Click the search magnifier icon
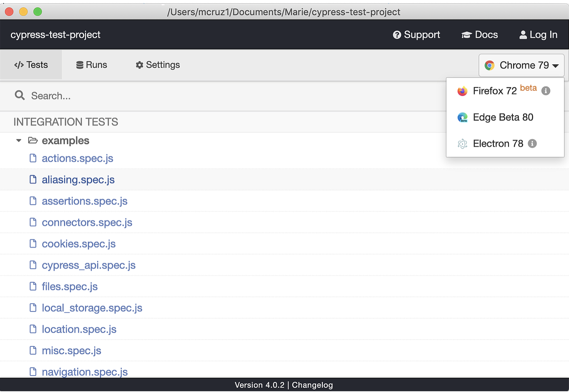This screenshot has height=392, width=569. click(20, 95)
